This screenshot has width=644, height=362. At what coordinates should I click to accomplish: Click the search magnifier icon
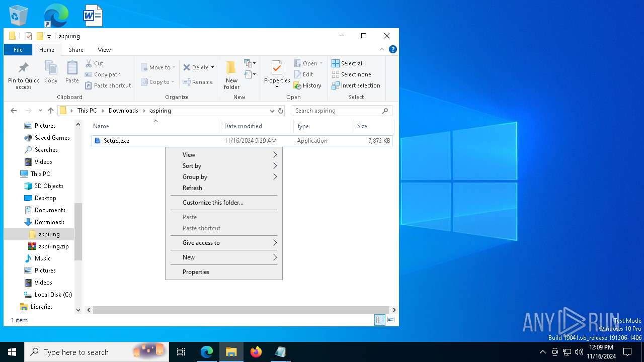(x=385, y=111)
